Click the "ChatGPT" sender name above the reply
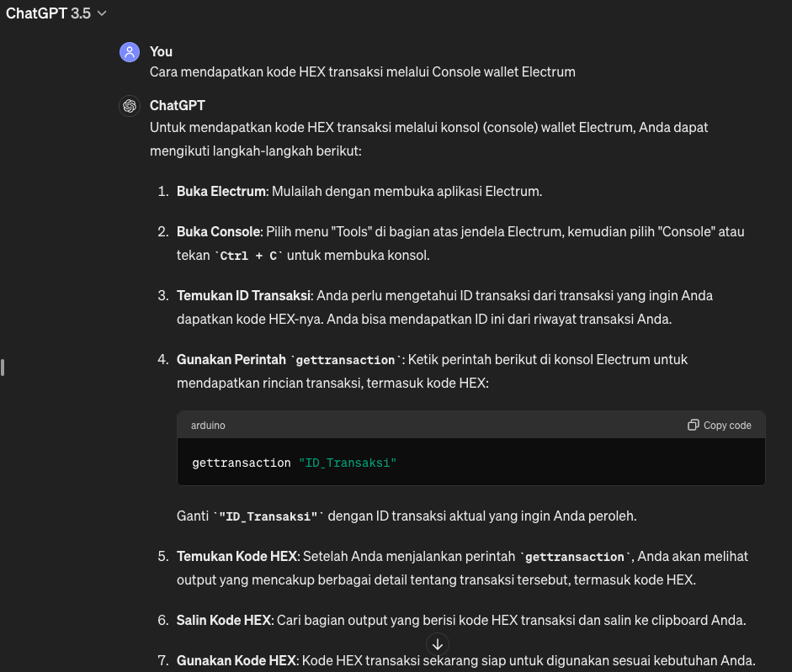The width and height of the screenshot is (792, 672). pyautogui.click(x=178, y=105)
